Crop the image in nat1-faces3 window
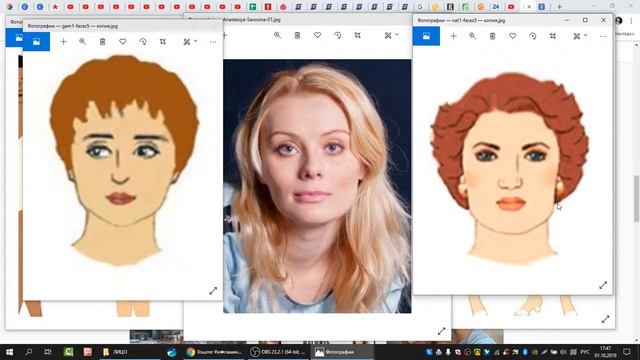The height and width of the screenshot is (360, 640). pyautogui.click(x=552, y=36)
